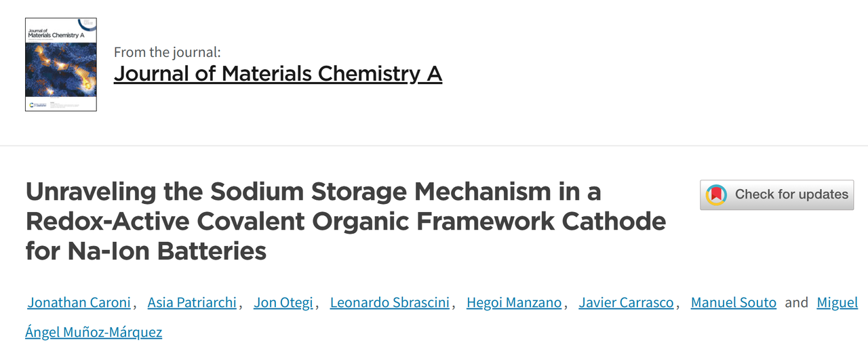Screen dimensions: 868x351
Task: Click the 'From the journal:' label
Action: 167,52
